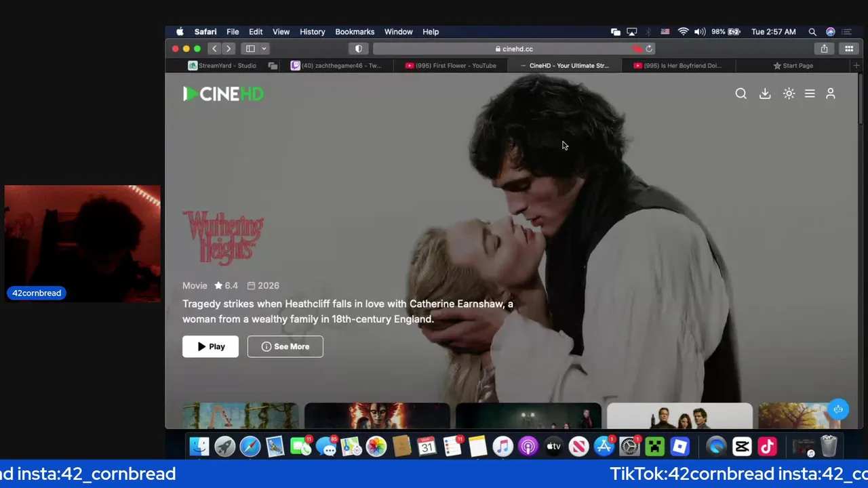Open Finder from the dock

click(x=199, y=446)
